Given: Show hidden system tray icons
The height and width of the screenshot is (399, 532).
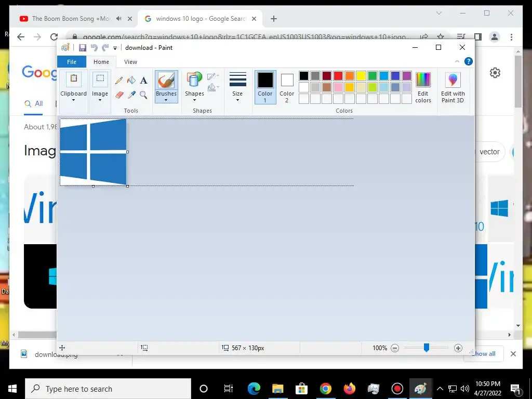Looking at the screenshot, I should point(440,389).
